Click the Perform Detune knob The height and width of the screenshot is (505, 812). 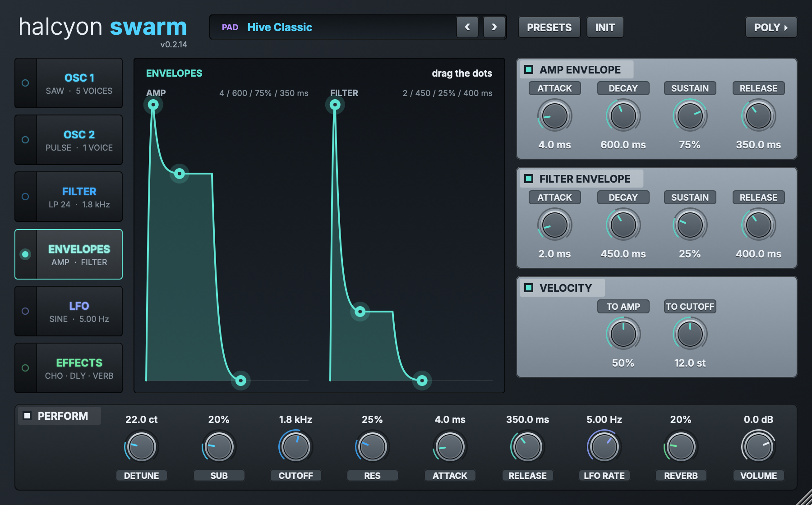pos(141,447)
